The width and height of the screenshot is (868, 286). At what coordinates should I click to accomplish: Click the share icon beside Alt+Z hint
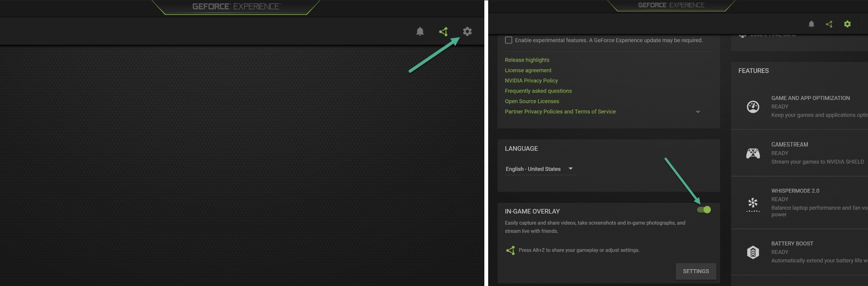tap(510, 250)
